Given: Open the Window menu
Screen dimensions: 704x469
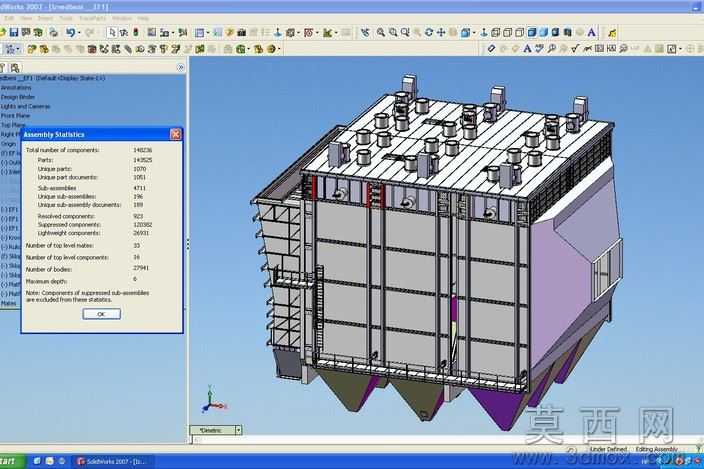Looking at the screenshot, I should click(122, 18).
